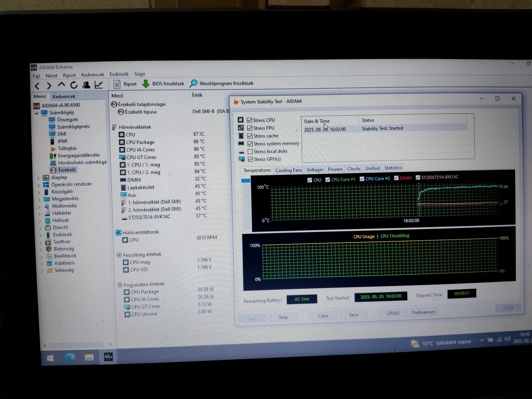Image resolution: width=532 pixels, height=399 pixels.
Task: Switch to the Statistics tab
Action: click(393, 168)
